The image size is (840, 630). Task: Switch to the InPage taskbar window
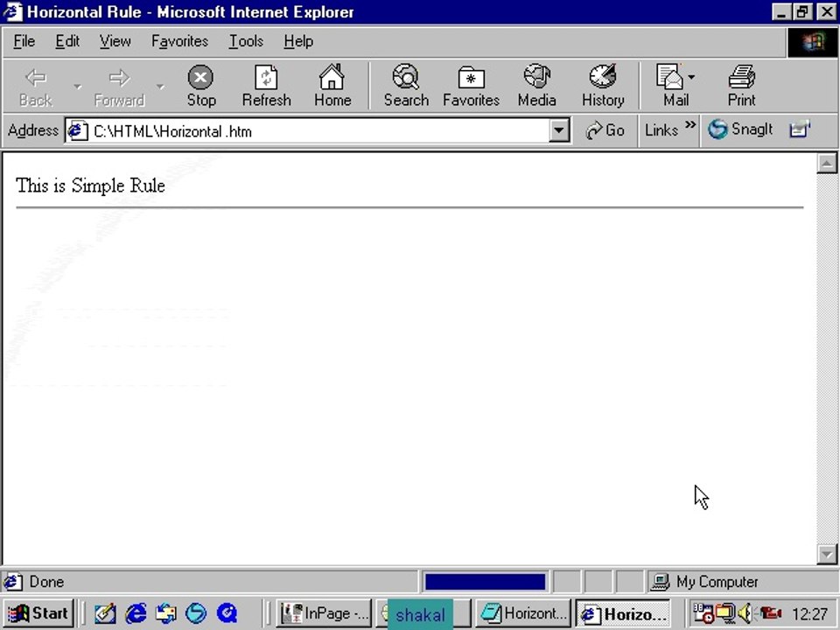(324, 612)
